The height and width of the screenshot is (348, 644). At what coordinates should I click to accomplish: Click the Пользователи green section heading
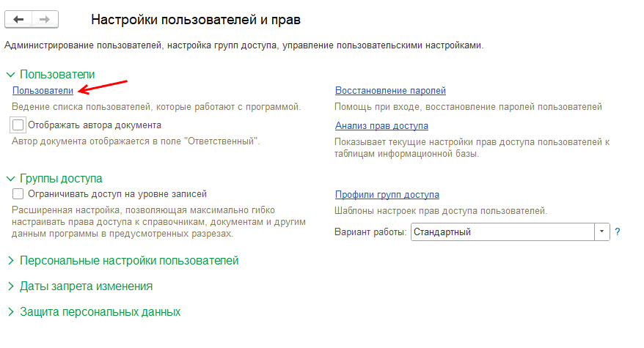(x=57, y=74)
